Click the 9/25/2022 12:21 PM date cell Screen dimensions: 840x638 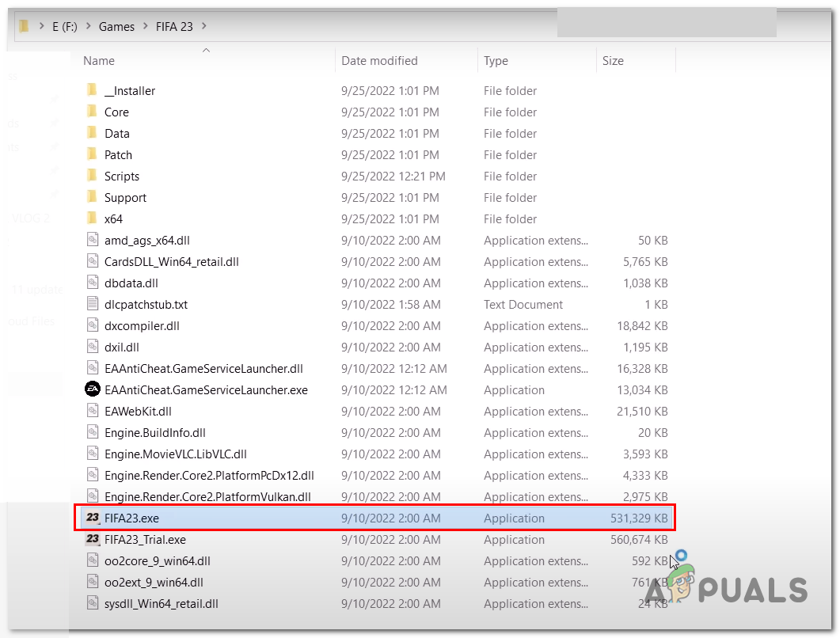(x=393, y=177)
